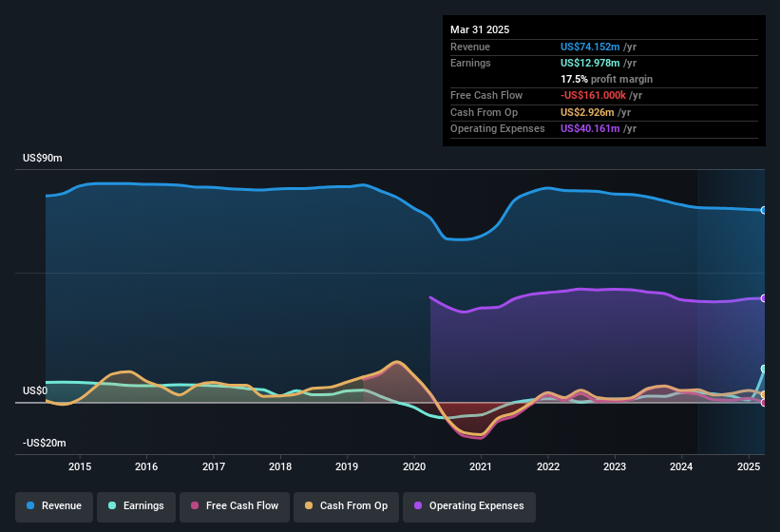The image size is (780, 532).
Task: Click the US$90m y-axis label
Action: (x=43, y=158)
